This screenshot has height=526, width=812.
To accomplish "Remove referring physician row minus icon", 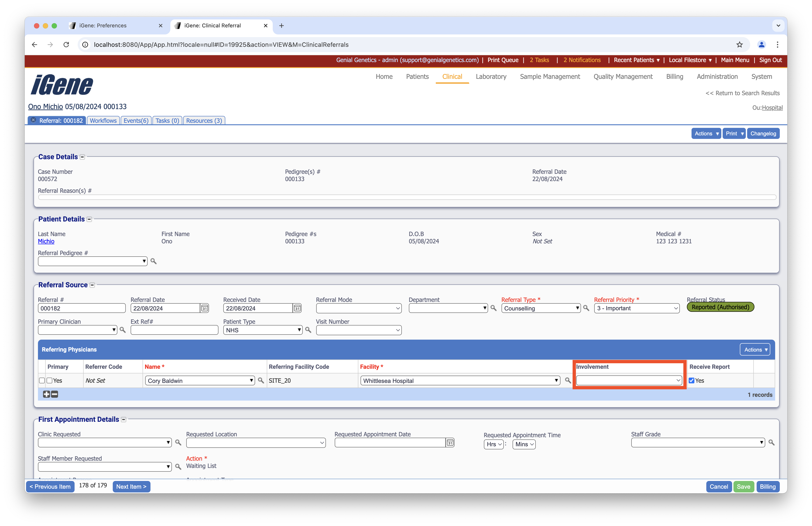I will coord(55,394).
